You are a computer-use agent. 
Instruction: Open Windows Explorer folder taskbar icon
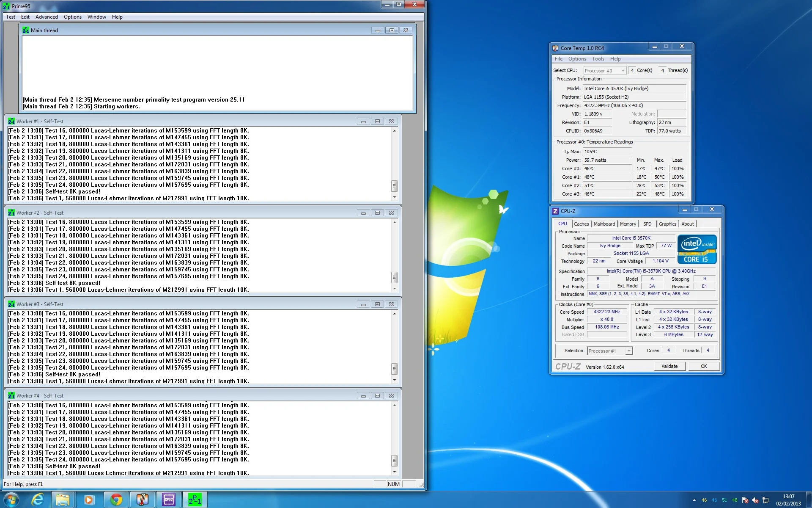[x=63, y=500]
